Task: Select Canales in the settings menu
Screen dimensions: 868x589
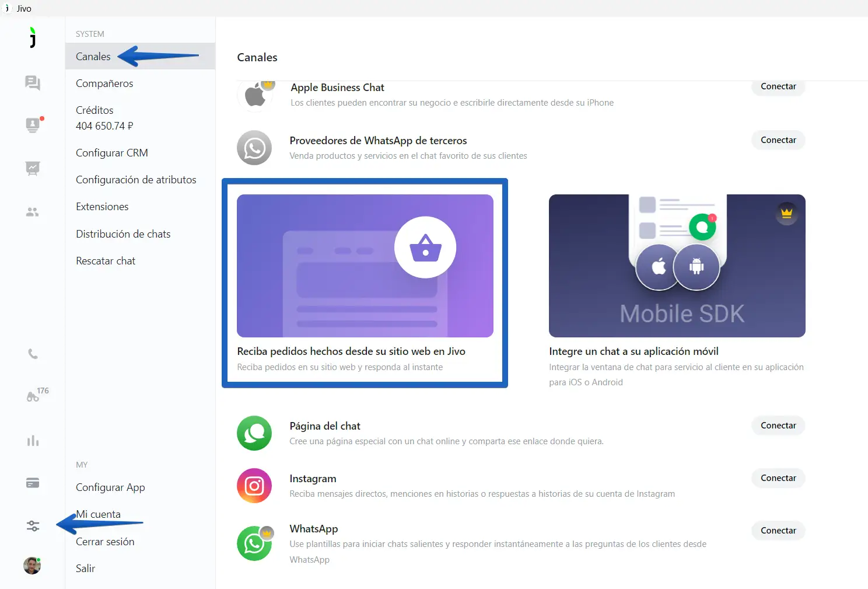Action: [93, 57]
